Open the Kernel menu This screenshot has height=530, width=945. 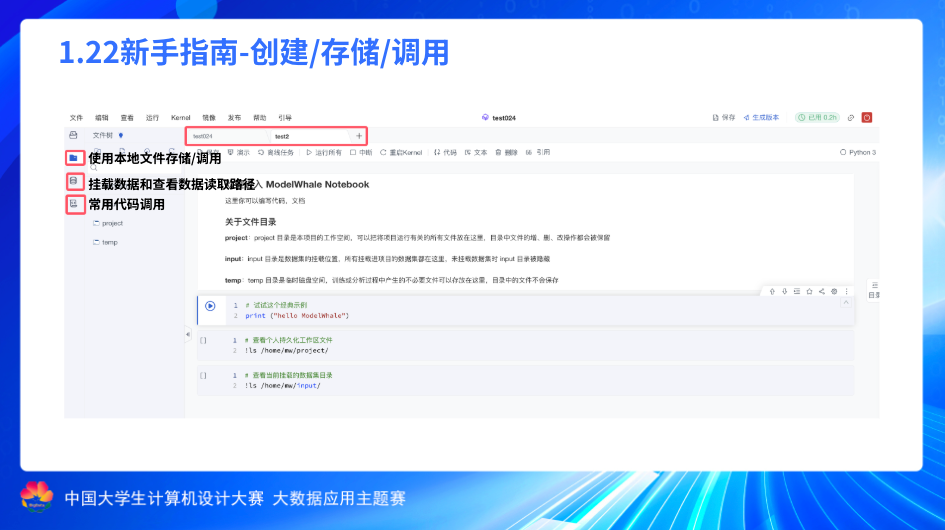pos(180,117)
